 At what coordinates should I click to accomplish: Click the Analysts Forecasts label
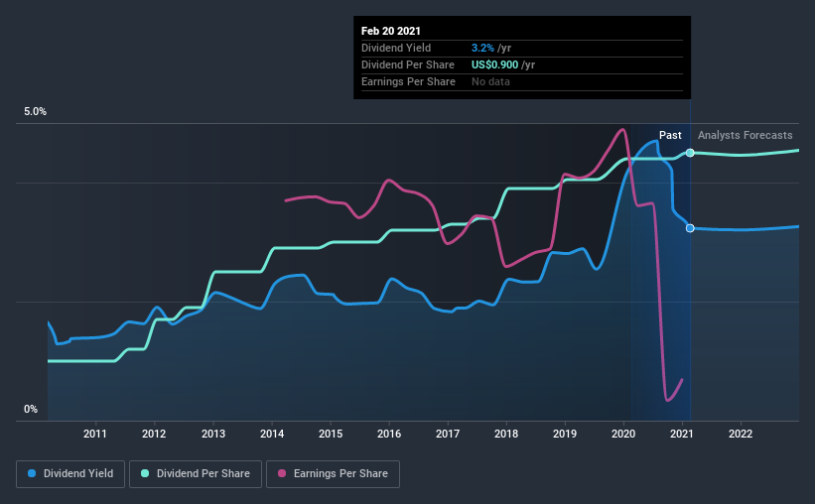[x=745, y=135]
